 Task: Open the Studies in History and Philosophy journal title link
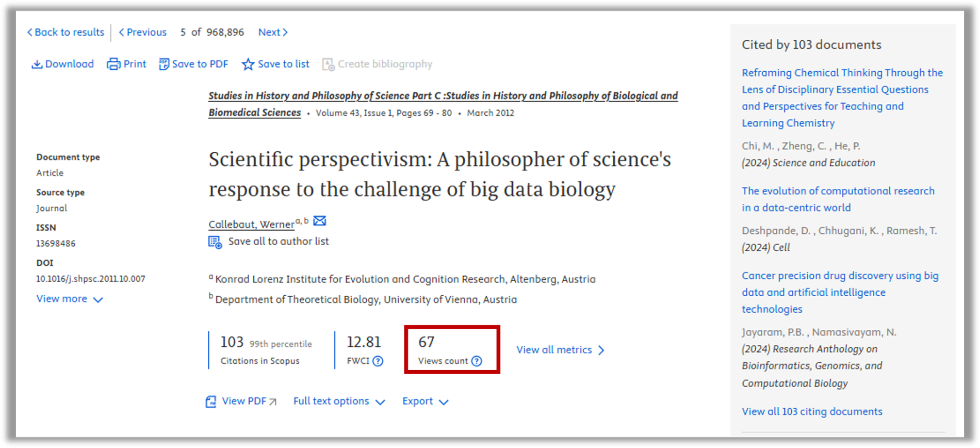tap(443, 104)
